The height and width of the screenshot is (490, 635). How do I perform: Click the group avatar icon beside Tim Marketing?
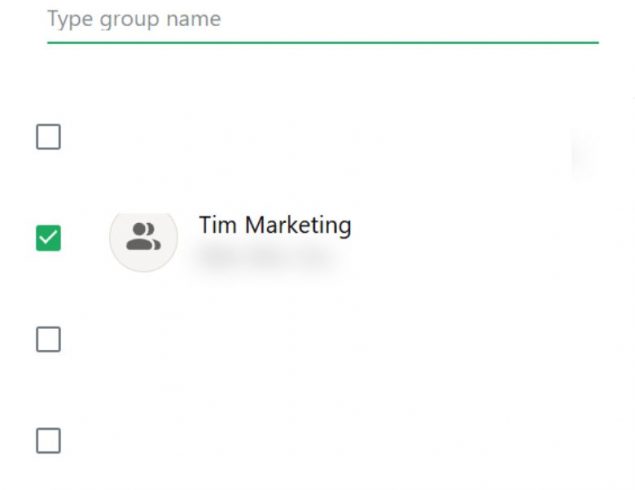[143, 238]
